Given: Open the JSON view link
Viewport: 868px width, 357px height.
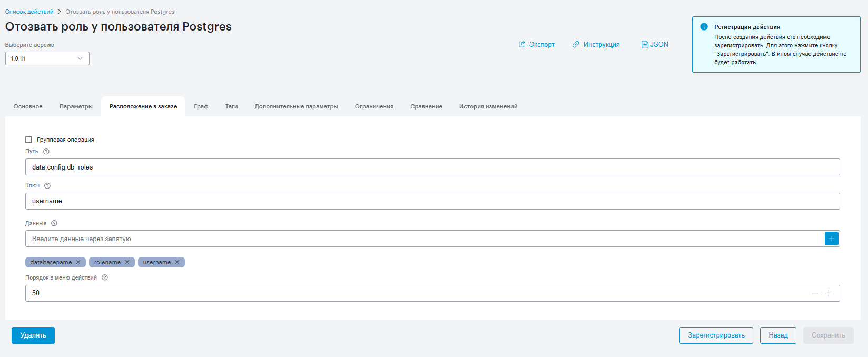Looking at the screenshot, I should [655, 45].
